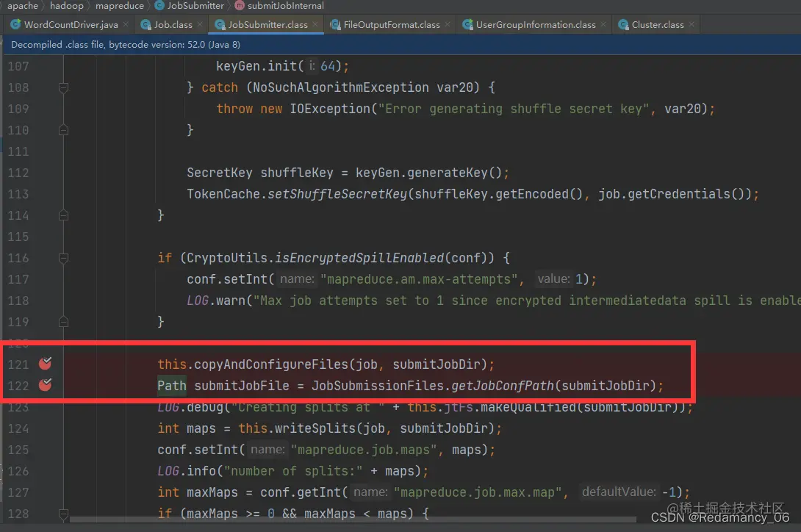Switch to the UserGroupInformation.class tab

536,24
